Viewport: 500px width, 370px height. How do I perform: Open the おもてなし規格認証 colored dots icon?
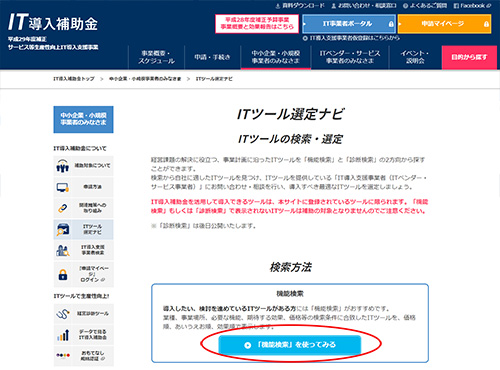(x=63, y=355)
